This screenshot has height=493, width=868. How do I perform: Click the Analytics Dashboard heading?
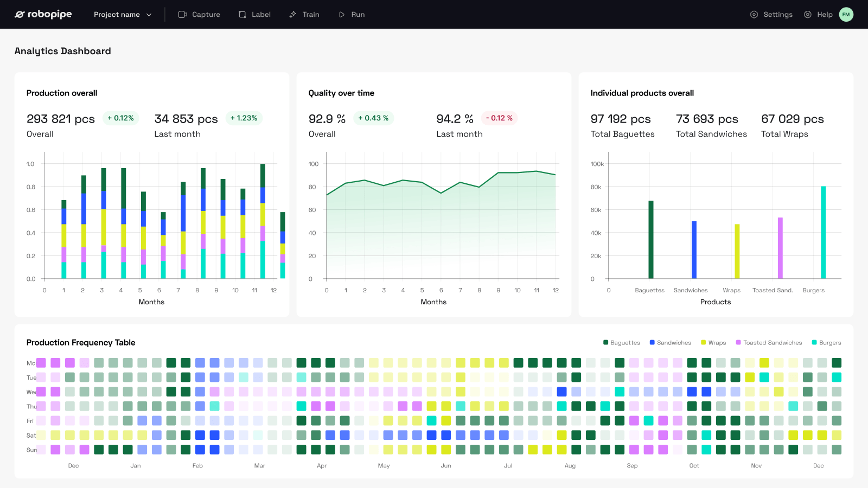[63, 51]
